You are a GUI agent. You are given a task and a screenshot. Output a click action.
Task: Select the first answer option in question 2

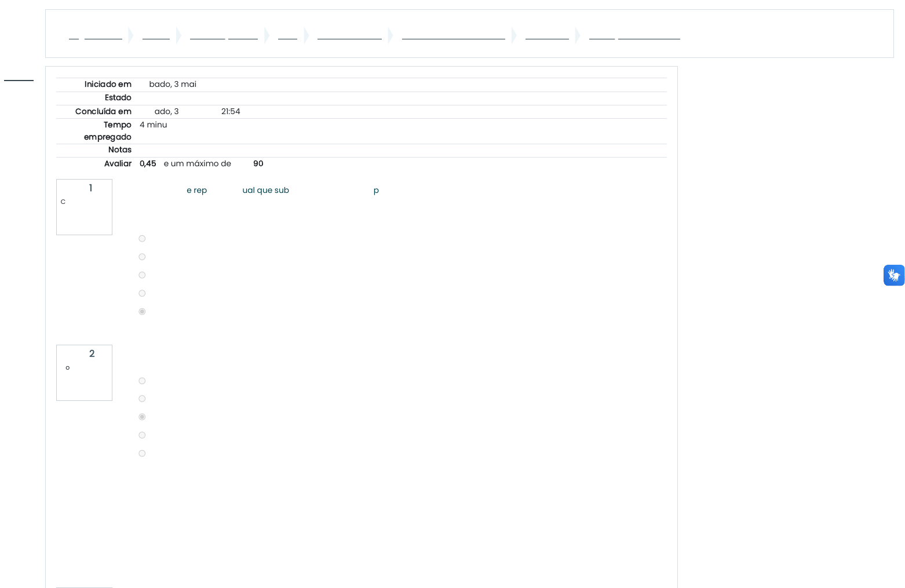point(142,381)
